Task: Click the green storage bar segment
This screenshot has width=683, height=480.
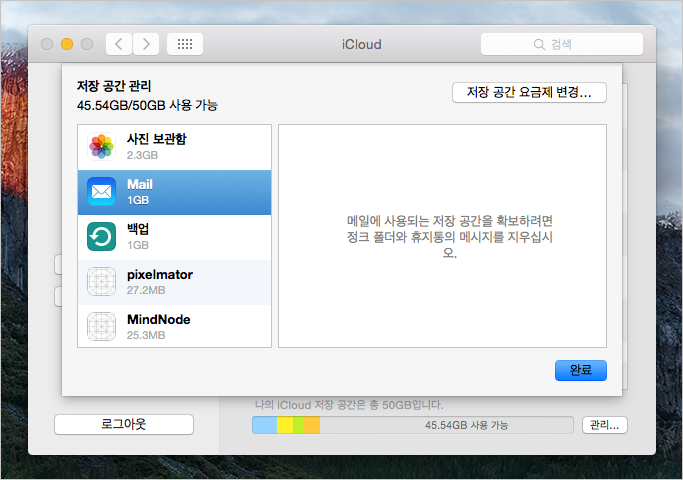Action: coord(299,425)
